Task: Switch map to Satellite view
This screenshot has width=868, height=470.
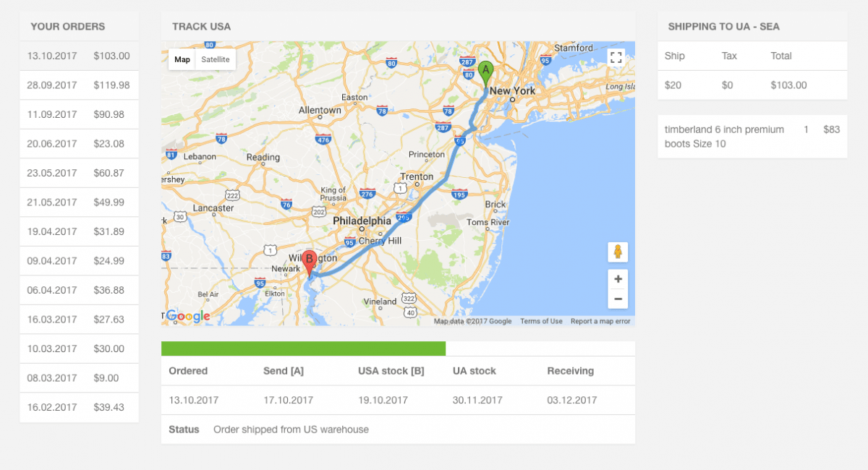Action: 216,59
